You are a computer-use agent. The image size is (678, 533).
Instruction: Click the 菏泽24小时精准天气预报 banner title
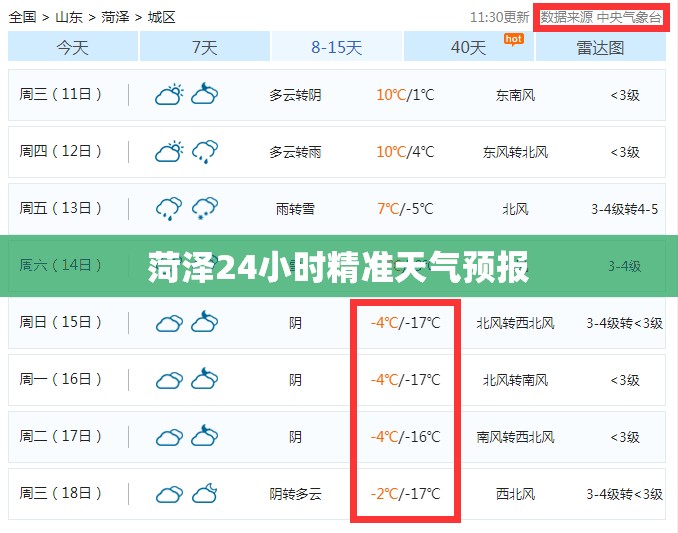click(339, 267)
